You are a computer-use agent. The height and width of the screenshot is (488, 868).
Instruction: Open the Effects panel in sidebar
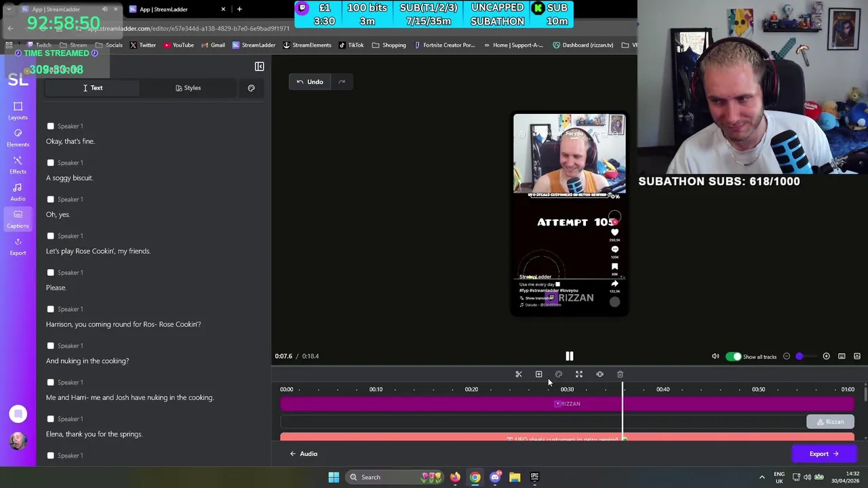click(x=18, y=165)
